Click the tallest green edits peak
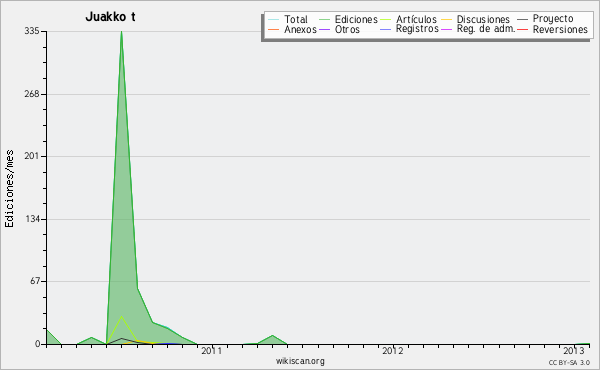The image size is (600, 370). [121, 32]
